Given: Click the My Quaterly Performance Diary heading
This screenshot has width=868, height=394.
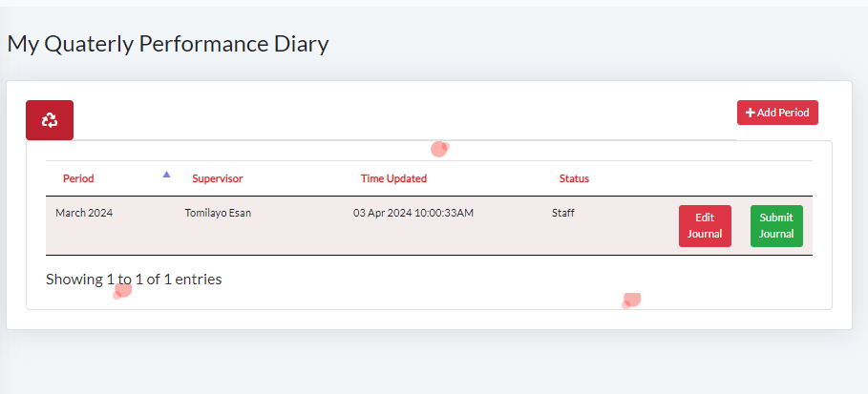Looking at the screenshot, I should click(168, 44).
